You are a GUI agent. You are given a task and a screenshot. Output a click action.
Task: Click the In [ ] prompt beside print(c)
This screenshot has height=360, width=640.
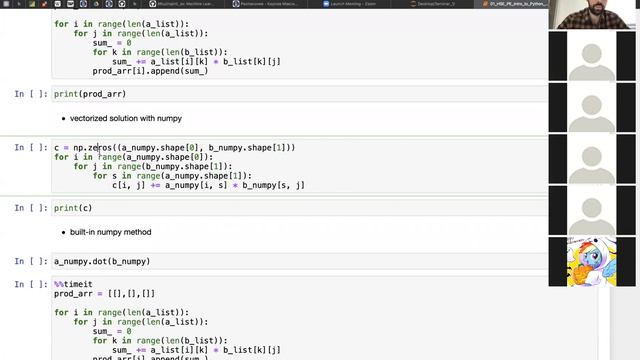point(31,208)
